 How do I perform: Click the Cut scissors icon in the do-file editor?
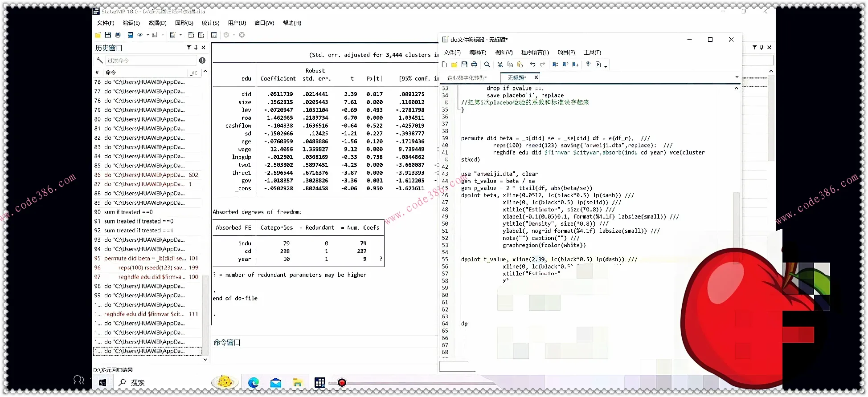(500, 65)
